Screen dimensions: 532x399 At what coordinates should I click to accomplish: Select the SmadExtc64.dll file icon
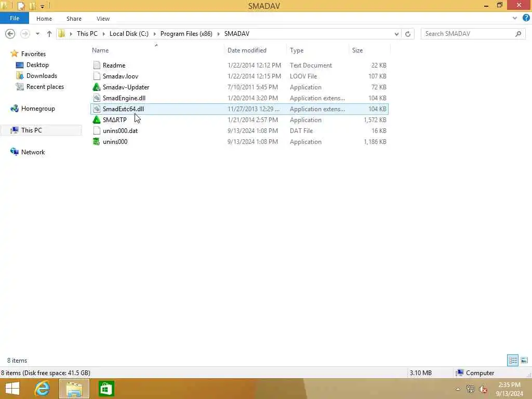tap(97, 109)
